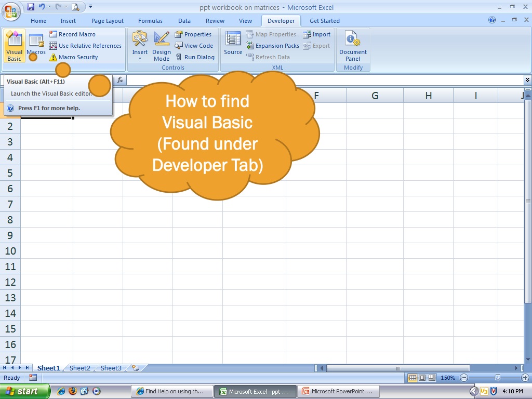The height and width of the screenshot is (399, 532).
Task: Launch Firefox from quick launch
Action: (73, 391)
